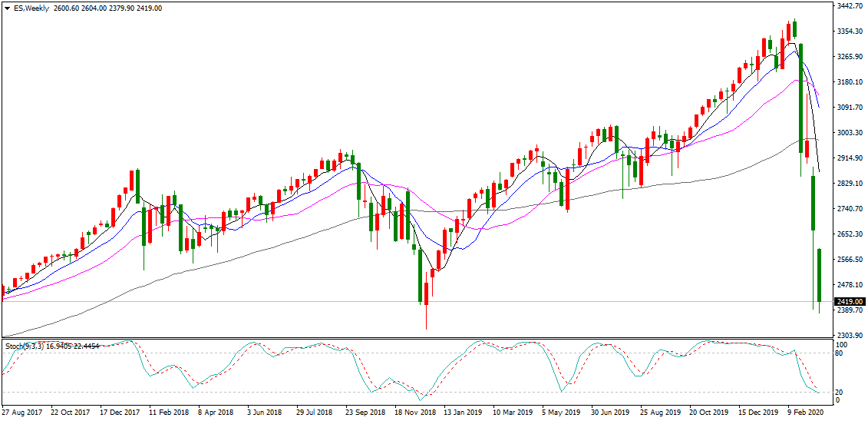Click the 2303.90 price axis label
868x421 pixels.
click(850, 336)
